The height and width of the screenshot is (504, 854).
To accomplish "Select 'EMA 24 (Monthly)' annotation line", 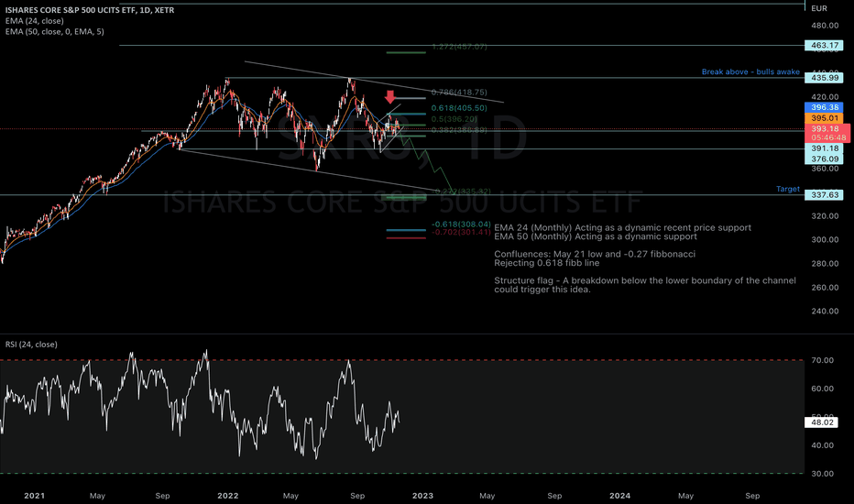I will [622, 228].
